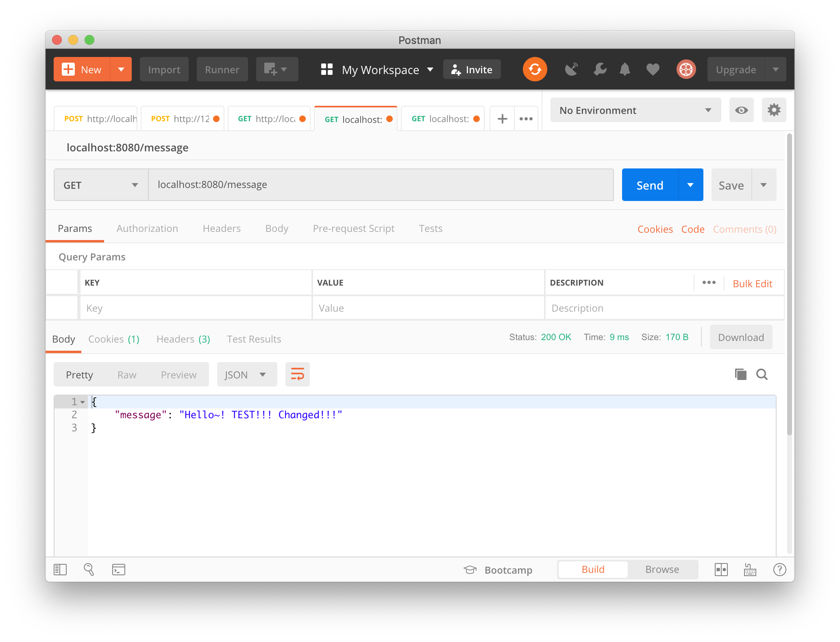The width and height of the screenshot is (840, 642).
Task: Toggle sidebar visibility icon in status bar
Action: (x=60, y=570)
